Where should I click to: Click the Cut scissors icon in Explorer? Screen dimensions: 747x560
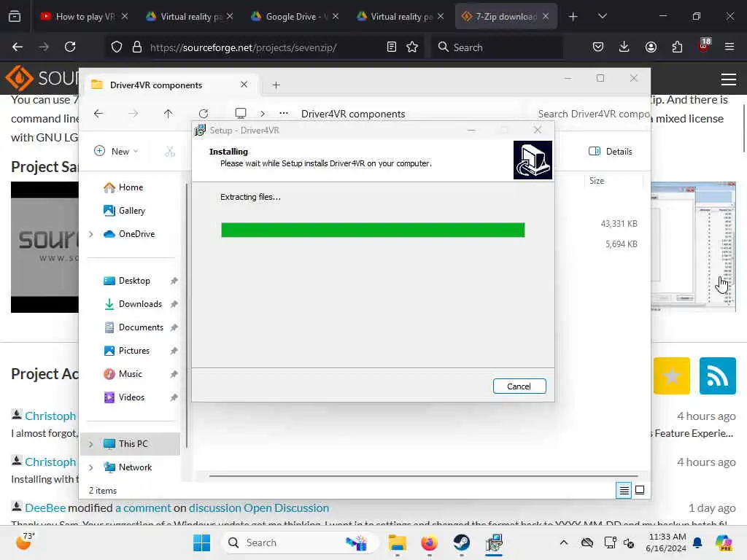coord(170,152)
